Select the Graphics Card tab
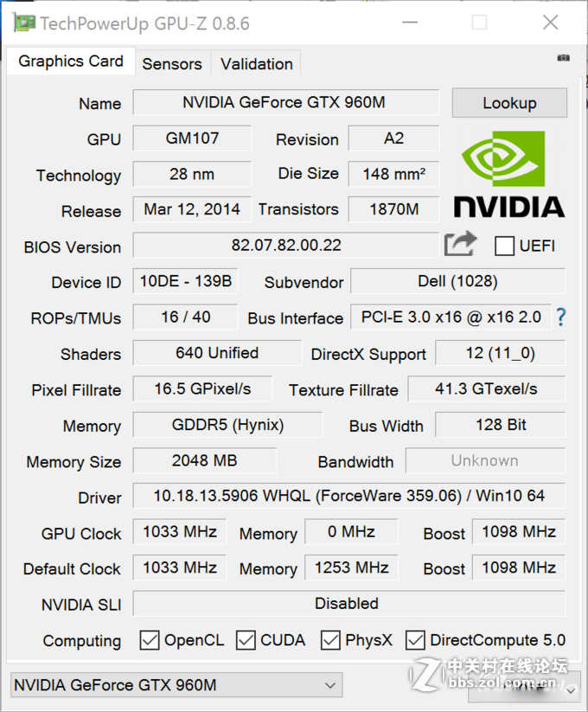This screenshot has width=588, height=712. pos(70,61)
